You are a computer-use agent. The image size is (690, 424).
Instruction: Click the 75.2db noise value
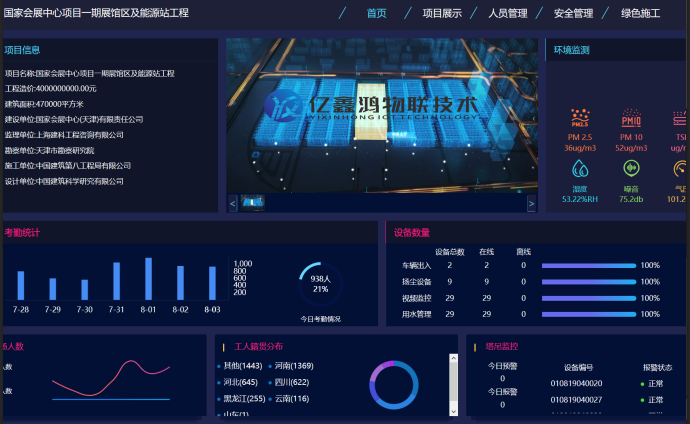[631, 199]
